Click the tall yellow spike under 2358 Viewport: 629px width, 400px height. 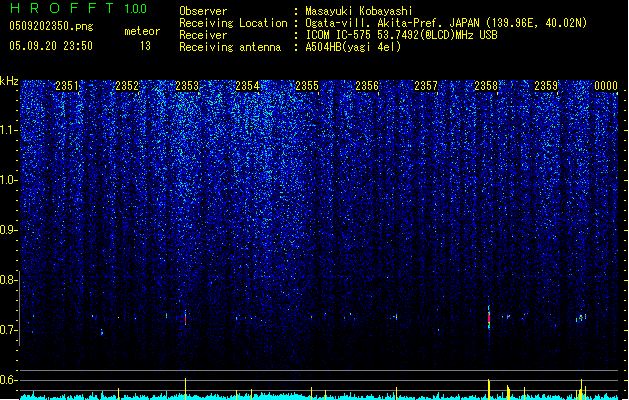[x=489, y=389]
